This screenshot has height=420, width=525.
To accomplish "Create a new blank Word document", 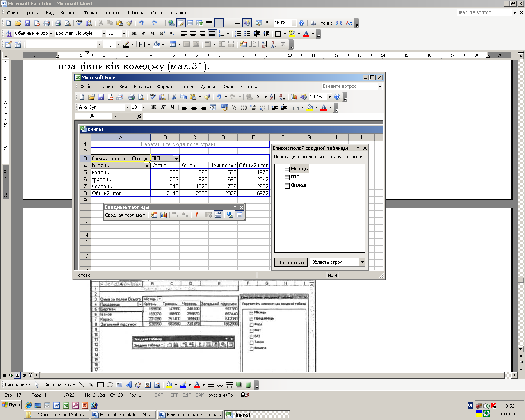I will (x=8, y=23).
